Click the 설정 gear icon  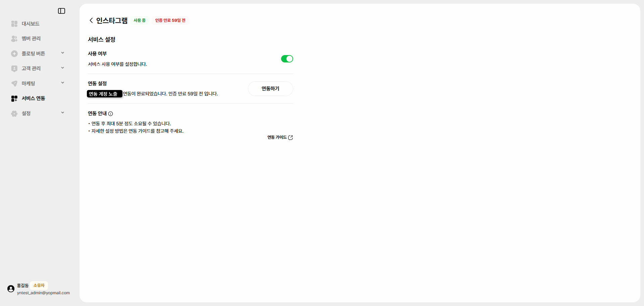(14, 114)
